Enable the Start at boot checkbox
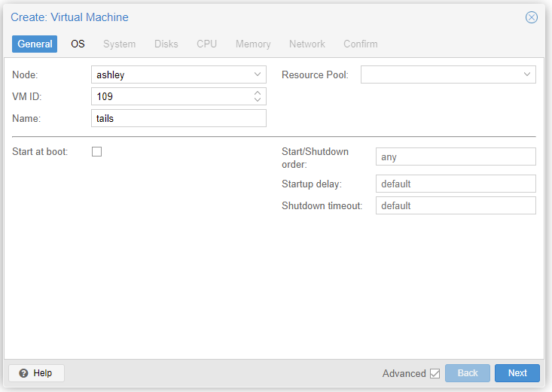This screenshot has height=392, width=552. (x=97, y=152)
